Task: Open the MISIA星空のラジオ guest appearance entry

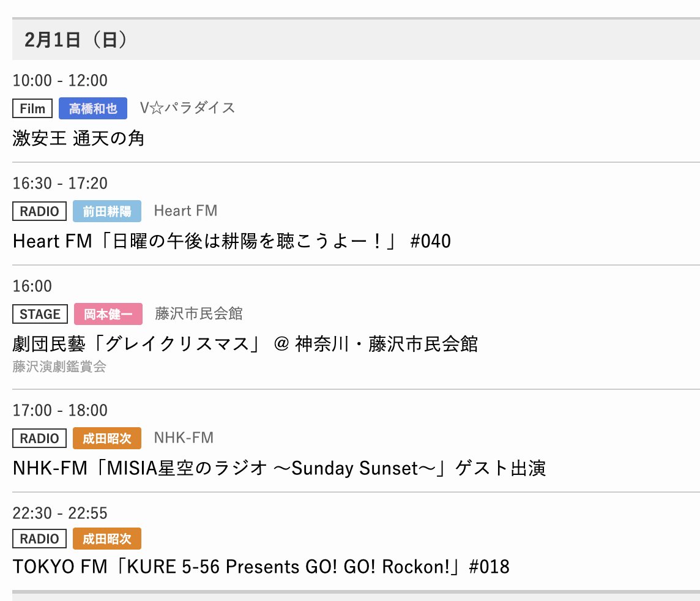Action: click(x=279, y=468)
